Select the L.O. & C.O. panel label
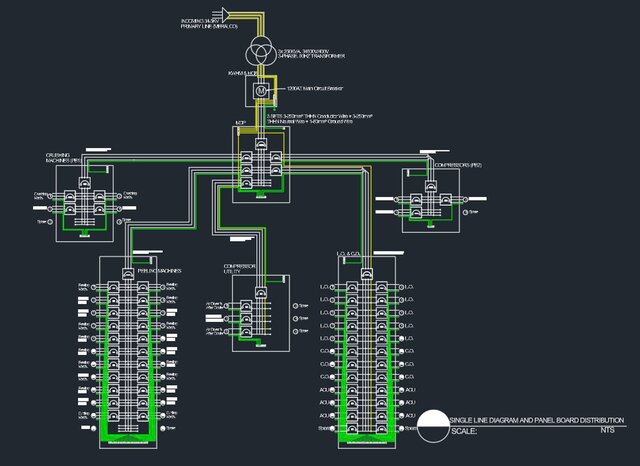640x466 pixels. coord(349,254)
